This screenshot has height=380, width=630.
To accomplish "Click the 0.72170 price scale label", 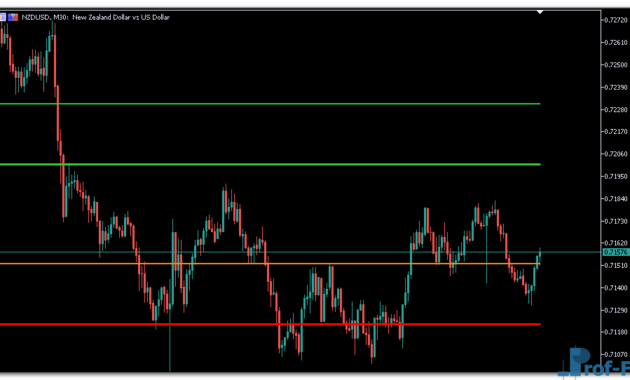I will point(616,132).
